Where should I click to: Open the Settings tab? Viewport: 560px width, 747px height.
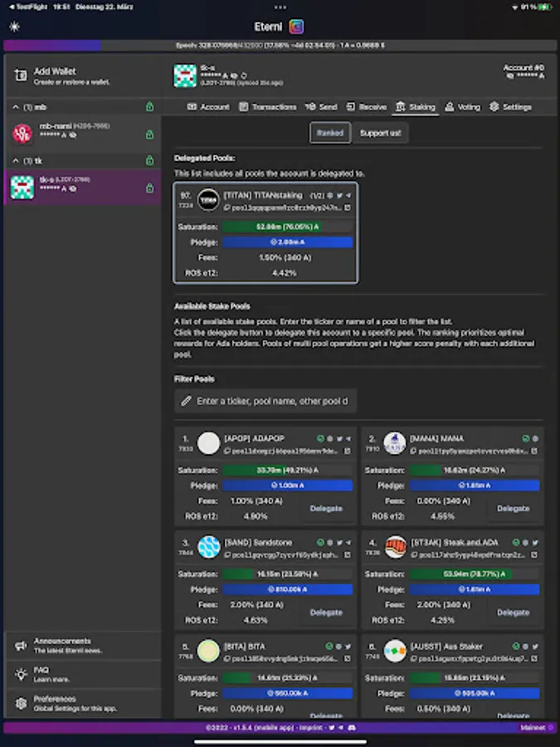[x=510, y=107]
